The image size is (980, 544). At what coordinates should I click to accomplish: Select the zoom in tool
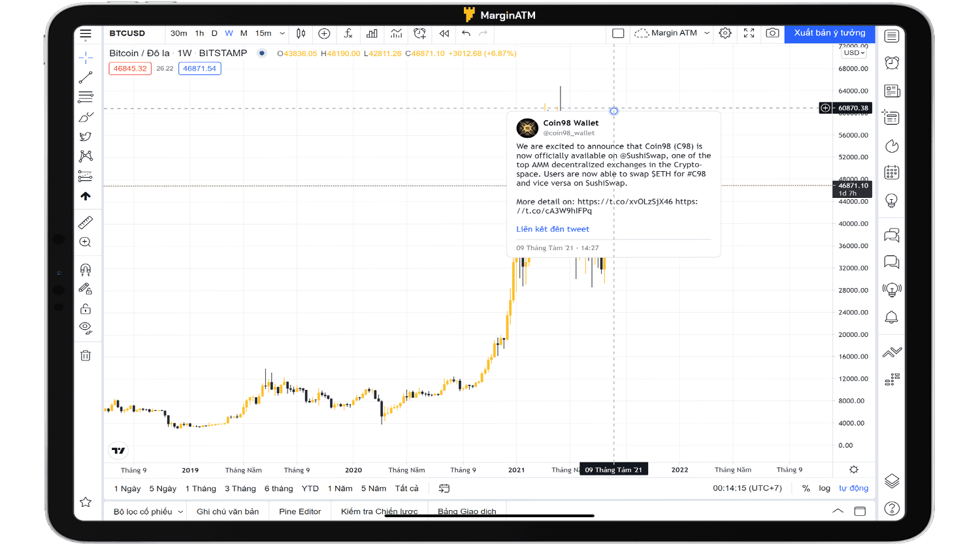tap(86, 242)
